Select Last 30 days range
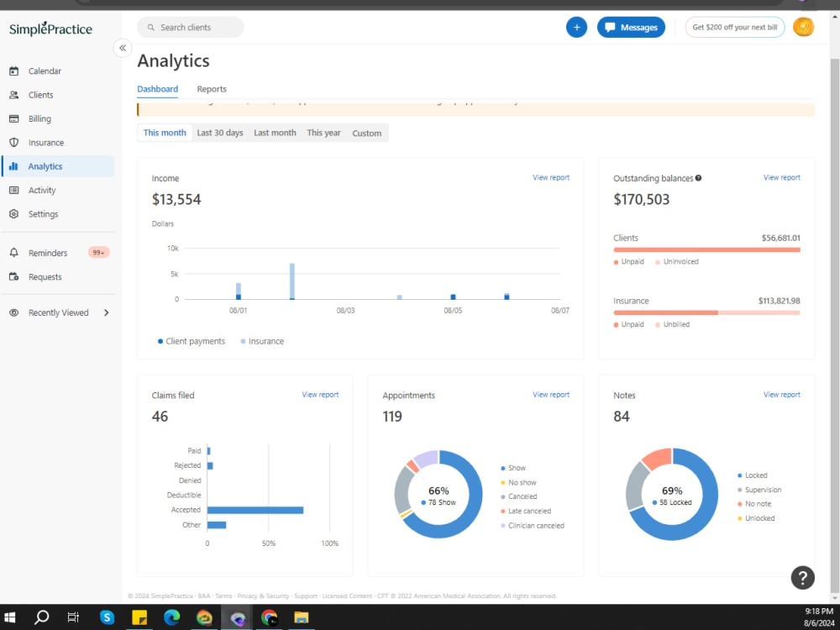The image size is (840, 630). [x=219, y=133]
